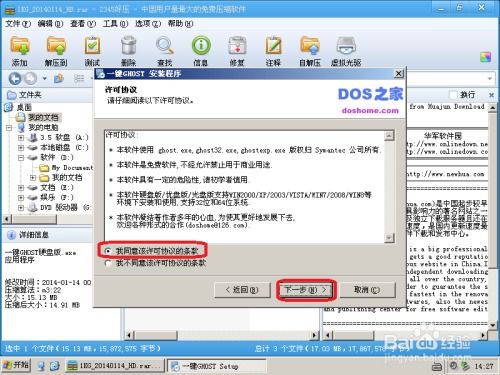The height and width of the screenshot is (375, 500).
Task: Click the Forward arrow navigation icon
Action: point(31,79)
